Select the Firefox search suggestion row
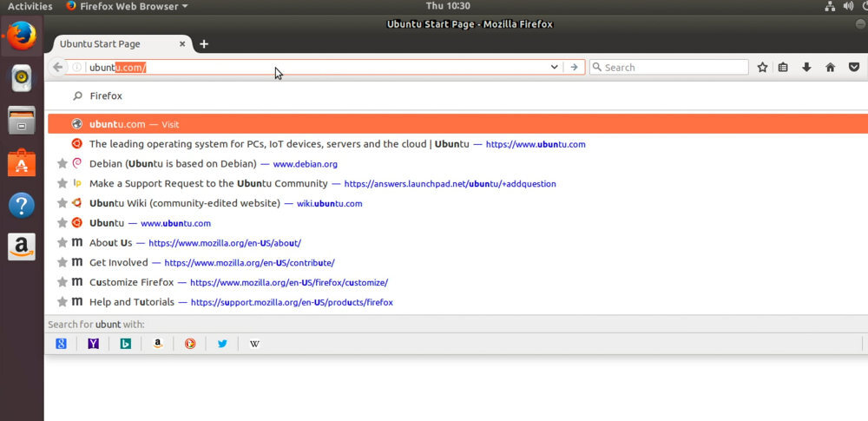868x421 pixels. click(456, 95)
